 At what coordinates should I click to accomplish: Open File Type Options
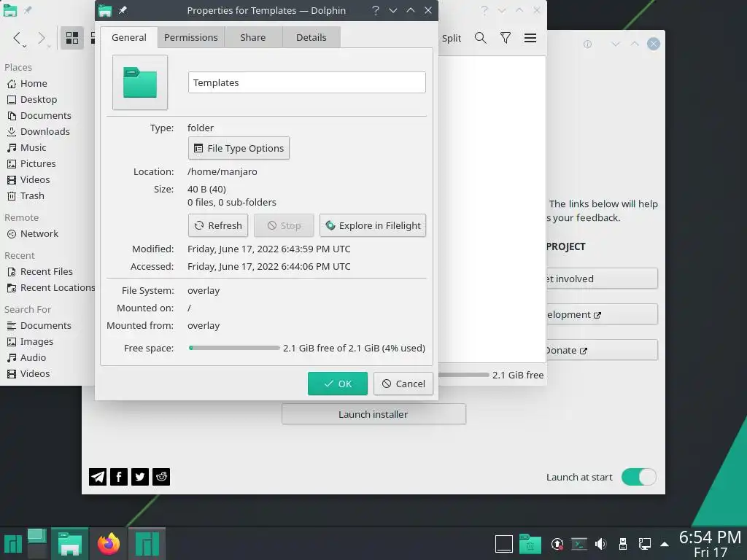coord(239,148)
